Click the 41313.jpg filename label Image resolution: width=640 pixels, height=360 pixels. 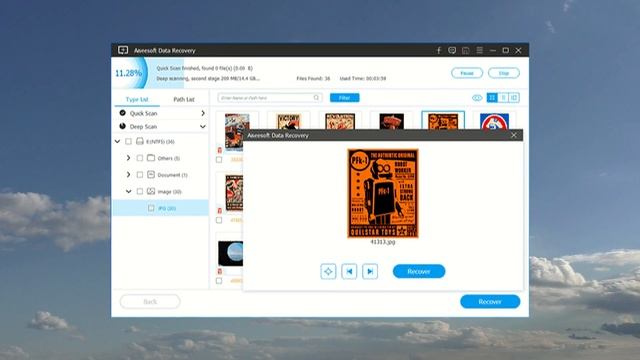383,242
